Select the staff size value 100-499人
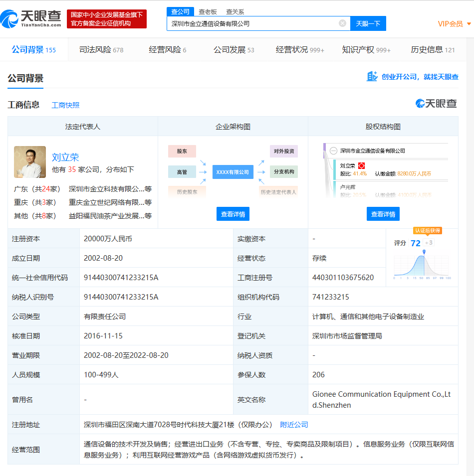 pos(101,375)
